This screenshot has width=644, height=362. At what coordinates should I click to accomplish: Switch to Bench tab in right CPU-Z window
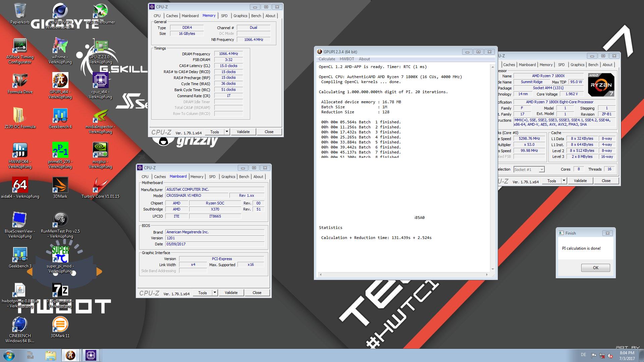pos(593,65)
